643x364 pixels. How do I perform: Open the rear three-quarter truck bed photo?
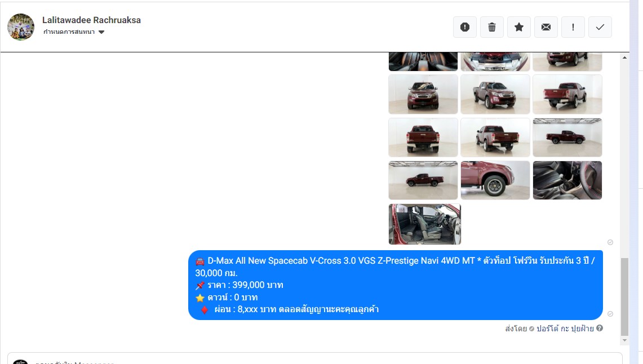pyautogui.click(x=567, y=94)
